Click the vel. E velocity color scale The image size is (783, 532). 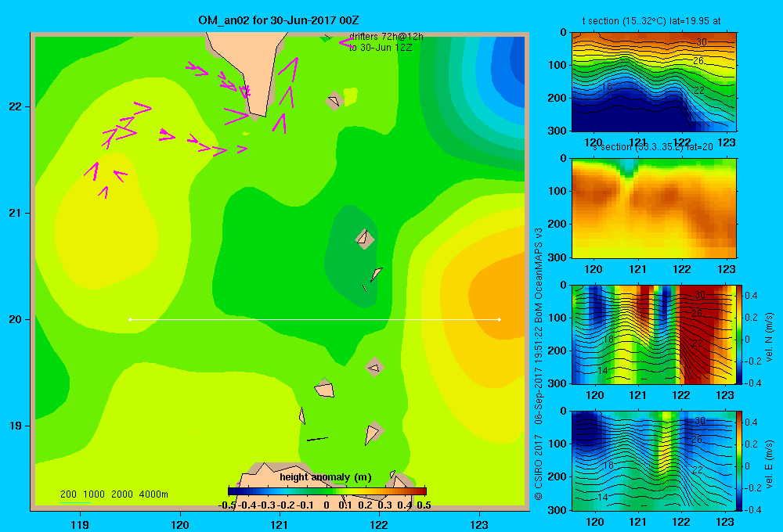739,461
